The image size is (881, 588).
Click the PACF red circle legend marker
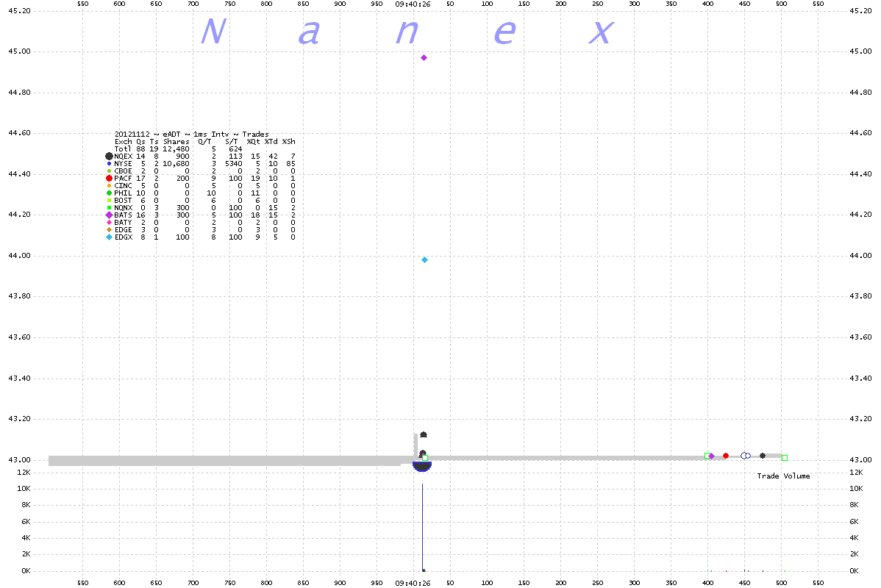pyautogui.click(x=109, y=178)
